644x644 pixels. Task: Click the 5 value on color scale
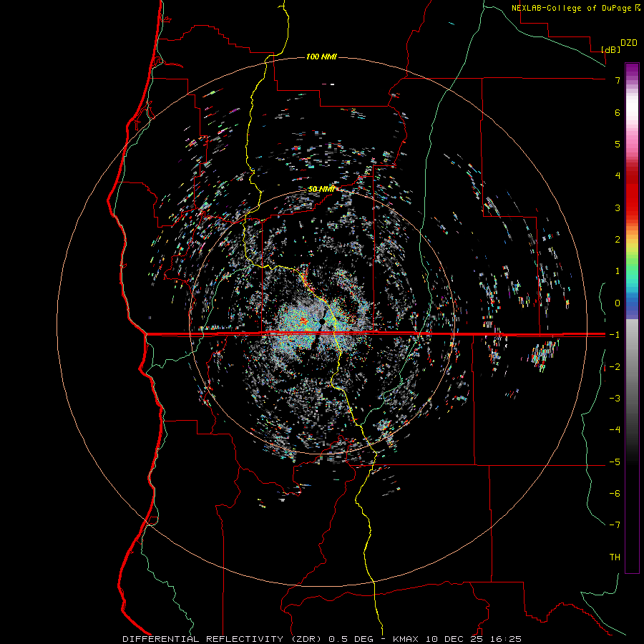tap(618, 144)
